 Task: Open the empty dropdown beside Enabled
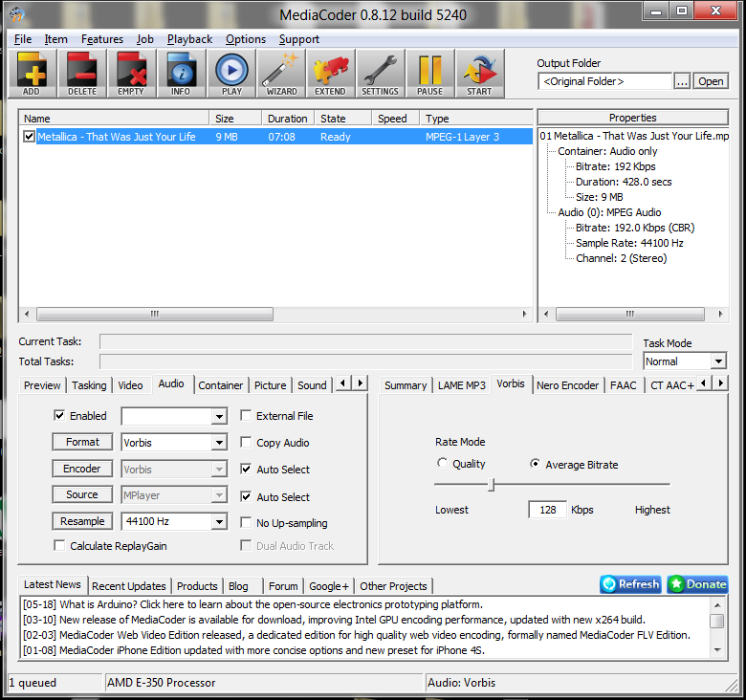coord(219,417)
